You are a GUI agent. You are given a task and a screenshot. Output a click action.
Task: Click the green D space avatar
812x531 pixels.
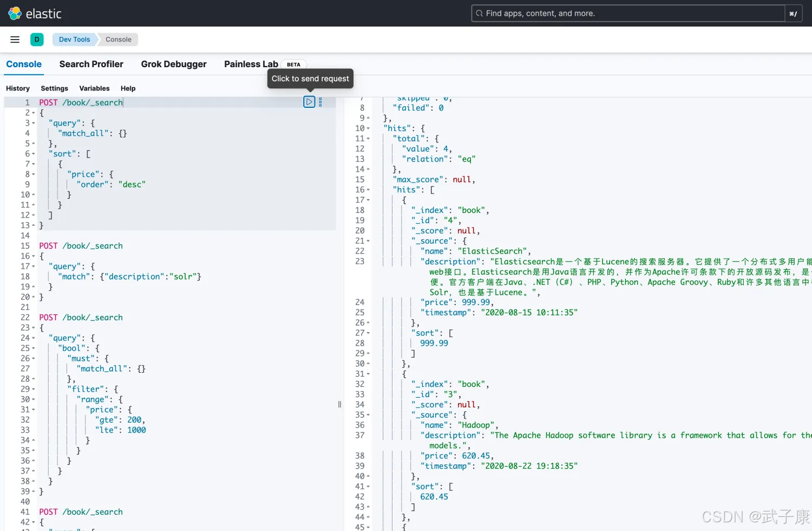point(37,40)
